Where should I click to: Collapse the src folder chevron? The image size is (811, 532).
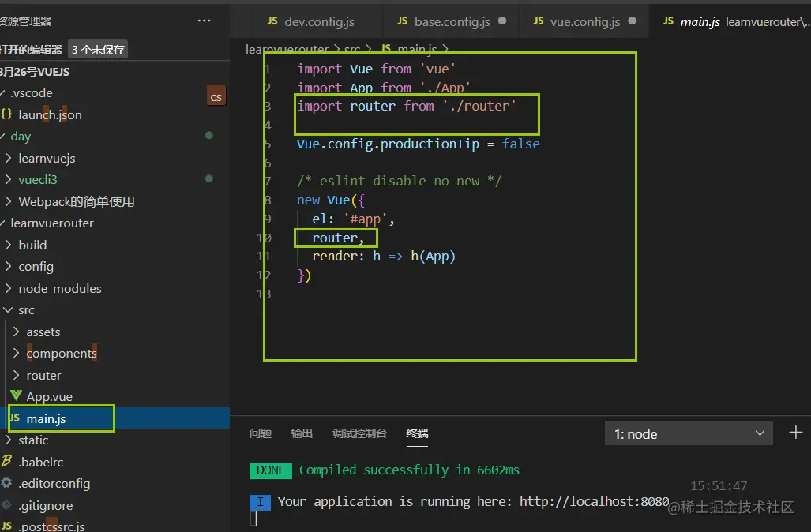[x=8, y=309]
